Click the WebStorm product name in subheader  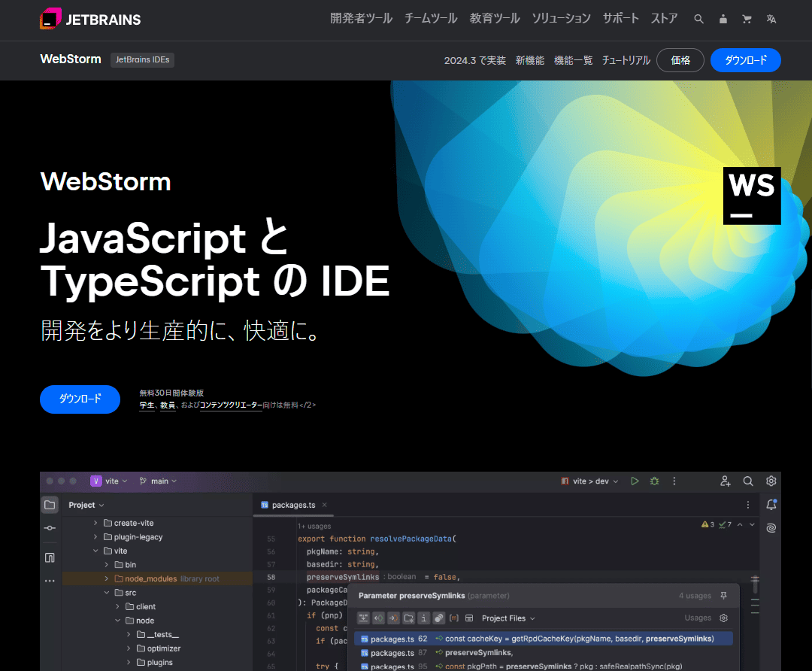pyautogui.click(x=71, y=59)
